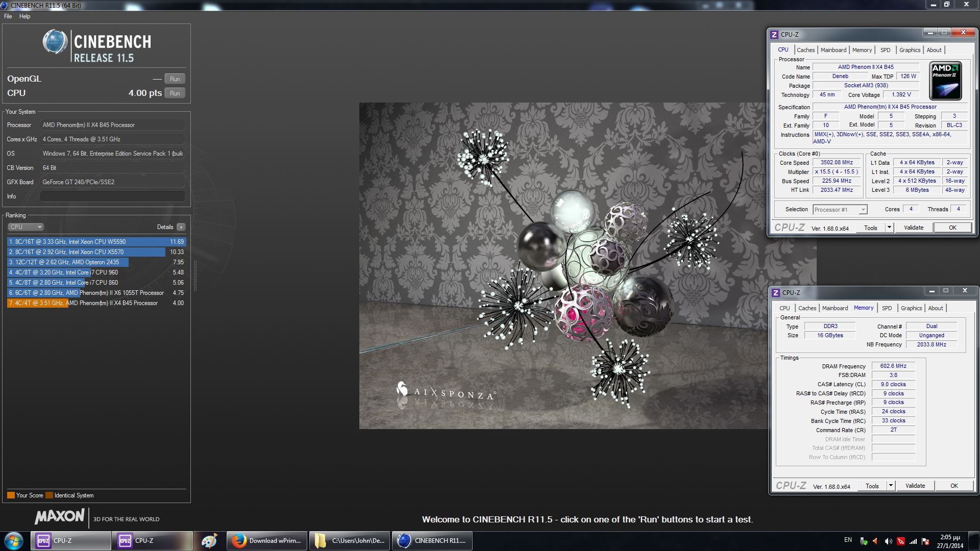The height and width of the screenshot is (551, 980).
Task: Open the Firefox Download wPrime taskbar item
Action: (267, 541)
